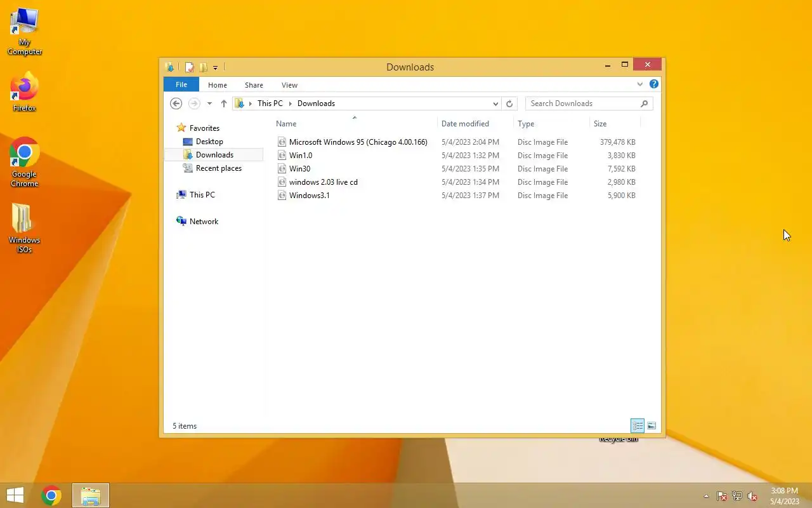Select Favorites in the navigation pane
This screenshot has height=508, width=812.
click(x=204, y=128)
